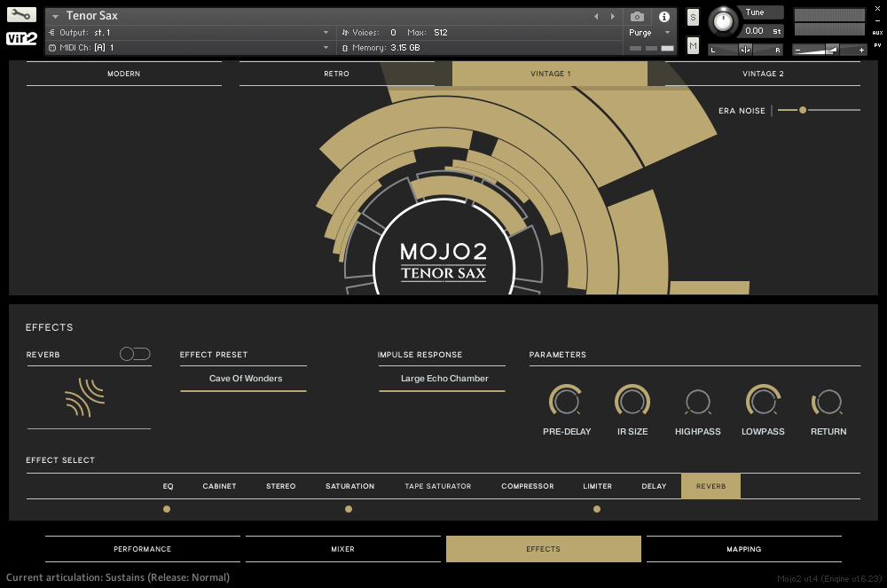Open the MAPPING page
887x588 pixels.
tap(744, 549)
